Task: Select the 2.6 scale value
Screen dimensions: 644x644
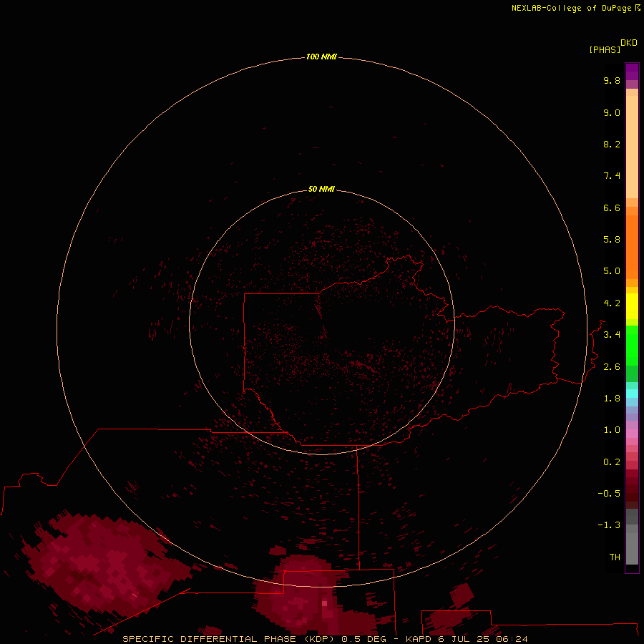Action: pos(612,367)
